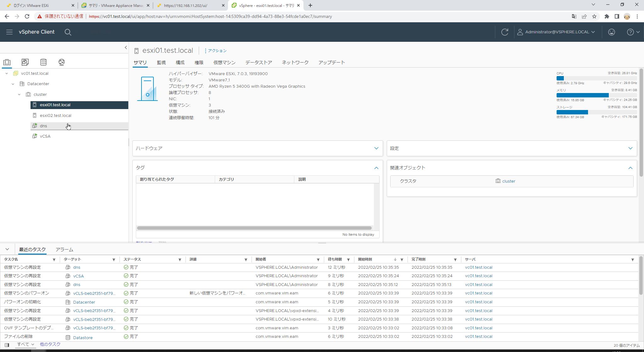Select Hosts and Clusters inventory view icon
Image resolution: width=644 pixels, height=352 pixels.
tap(7, 62)
